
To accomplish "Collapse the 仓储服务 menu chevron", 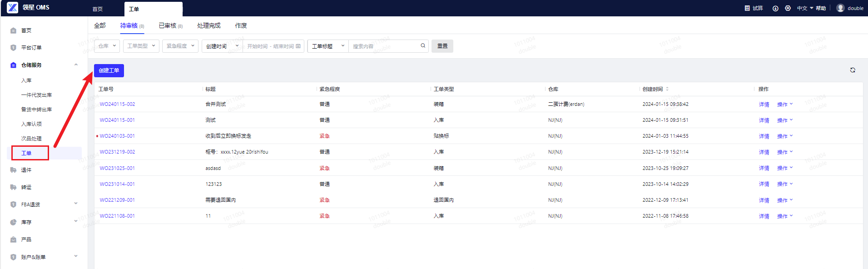I will [x=76, y=65].
